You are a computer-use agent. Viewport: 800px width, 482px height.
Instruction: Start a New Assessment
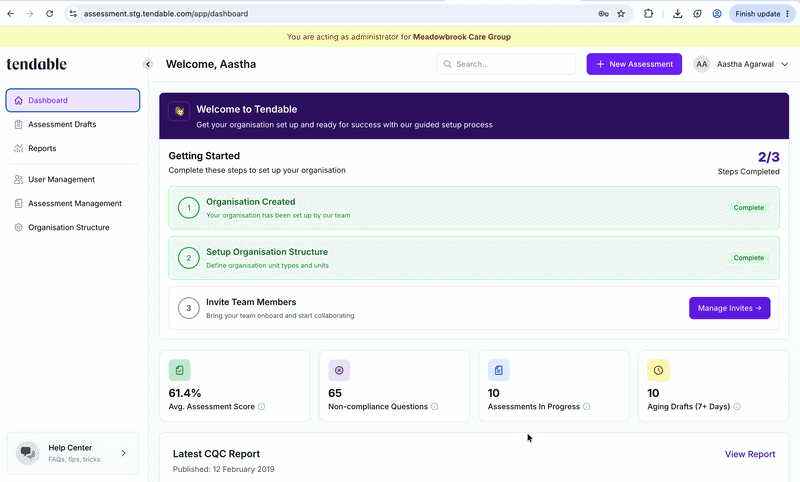tap(634, 64)
